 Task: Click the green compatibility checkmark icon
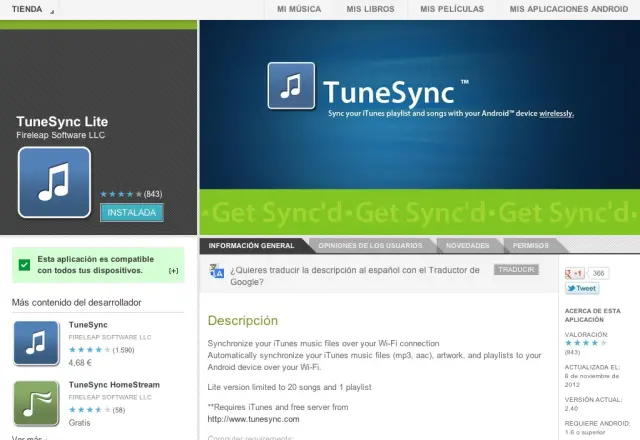tap(24, 265)
